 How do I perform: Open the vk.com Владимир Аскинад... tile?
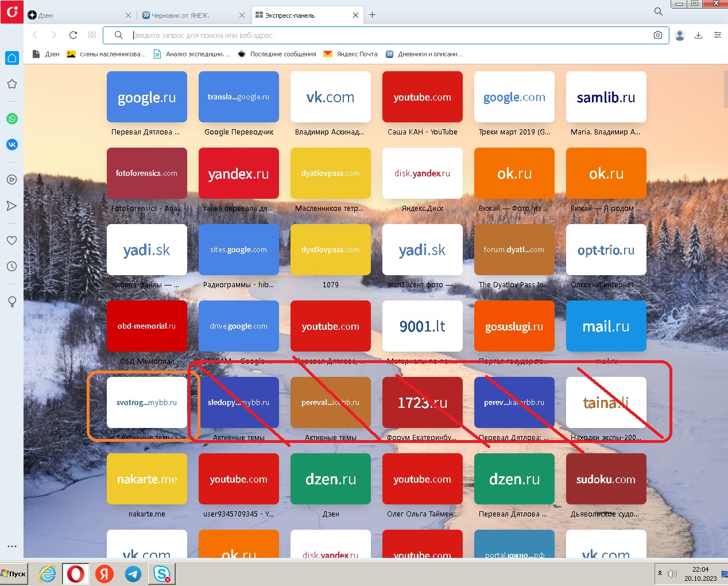(331, 97)
